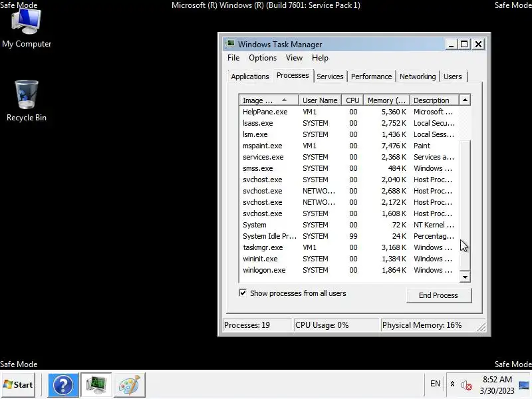This screenshot has width=532, height=399.
Task: Switch to the Networking tab
Action: coord(418,76)
